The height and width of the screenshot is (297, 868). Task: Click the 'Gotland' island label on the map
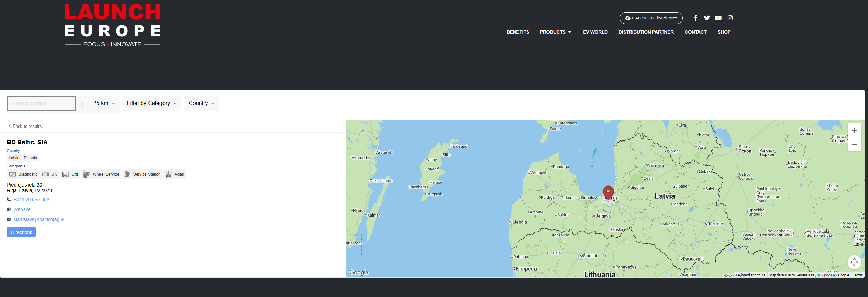click(x=432, y=169)
